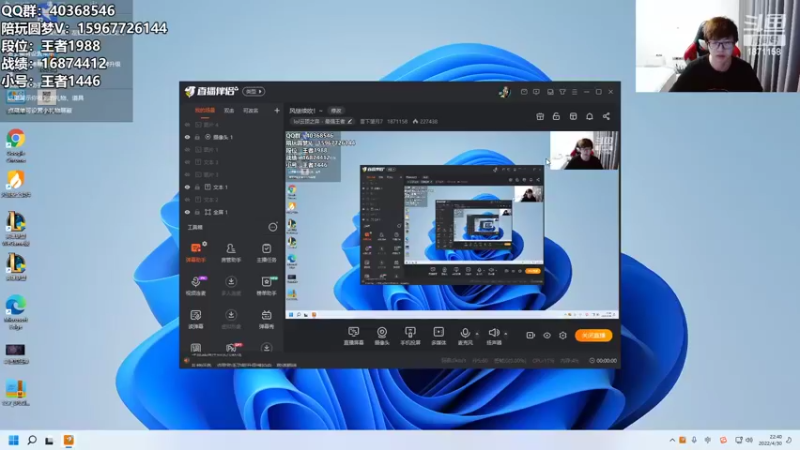Open settings gear next to 关闭直播
This screenshot has height=450, width=800.
click(x=563, y=335)
